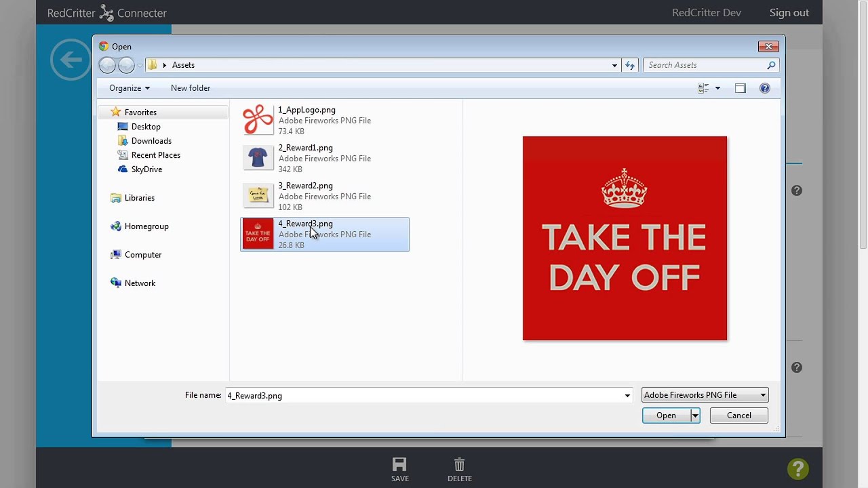Click New folder button
The width and height of the screenshot is (868, 488).
pos(191,88)
